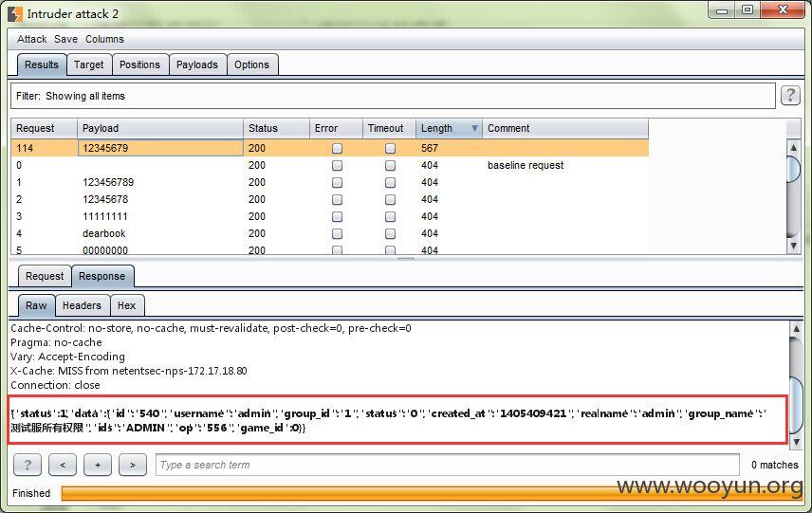812x513 pixels.
Task: Toggle Timeout checkbox for payload 11111111
Action: coord(390,217)
